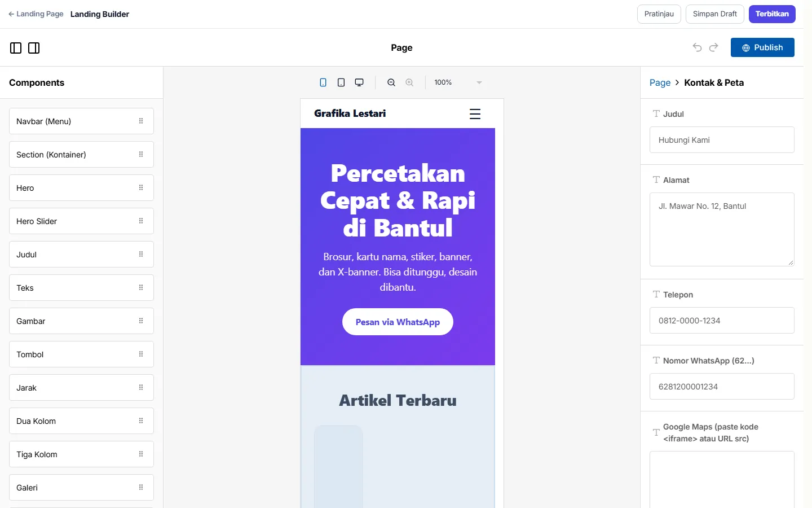Toggle the left sidebar panel icon
Viewport: 812px width, 508px height.
coord(16,48)
